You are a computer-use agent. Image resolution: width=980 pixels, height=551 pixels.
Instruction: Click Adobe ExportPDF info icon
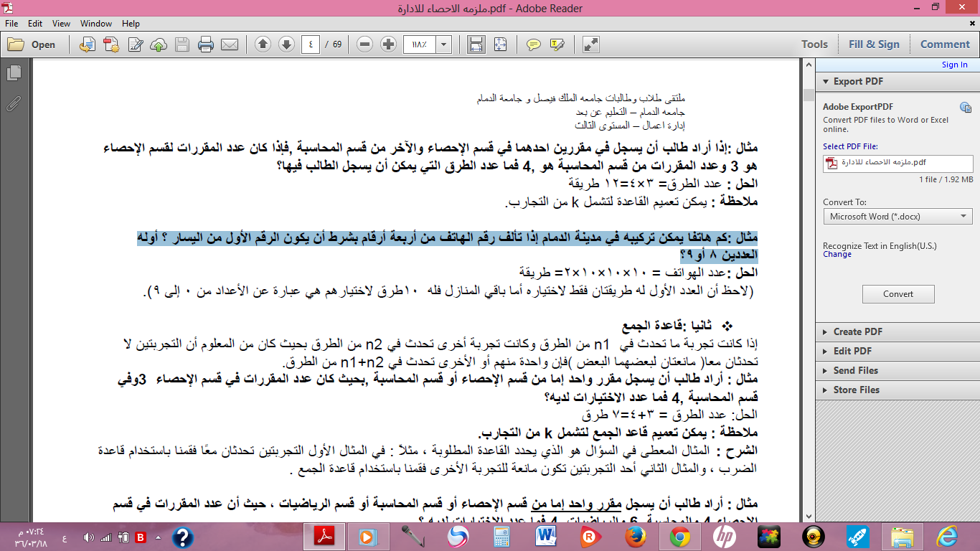coord(966,108)
